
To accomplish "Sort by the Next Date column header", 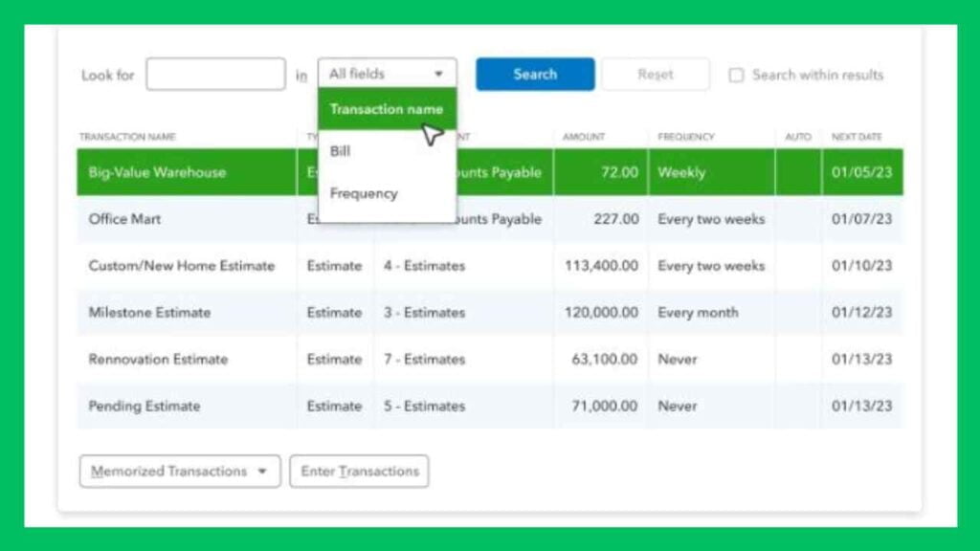I will coord(857,137).
